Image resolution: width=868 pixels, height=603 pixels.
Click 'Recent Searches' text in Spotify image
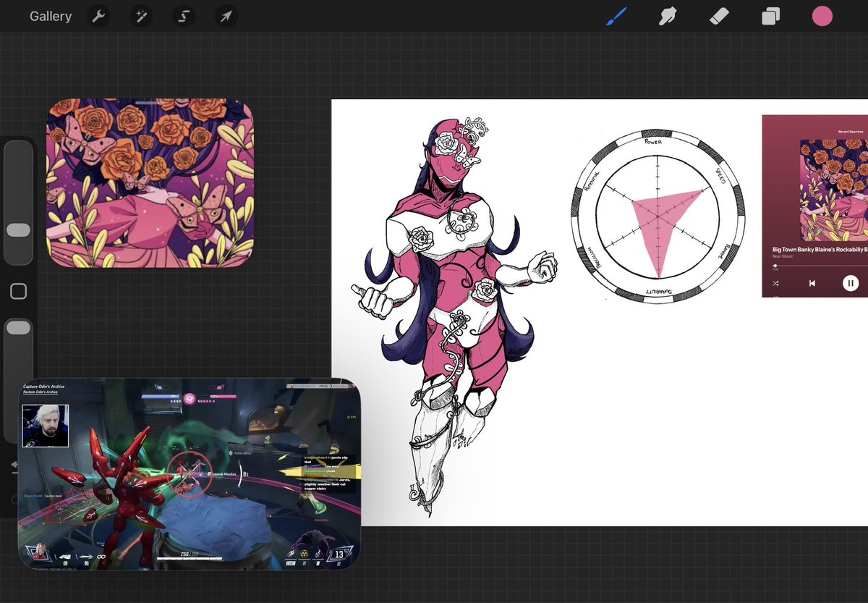tap(850, 132)
